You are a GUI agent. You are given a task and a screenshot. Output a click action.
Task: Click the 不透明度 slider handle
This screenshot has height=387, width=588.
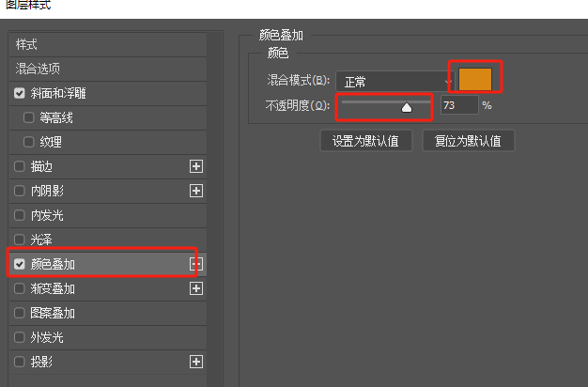pos(407,108)
